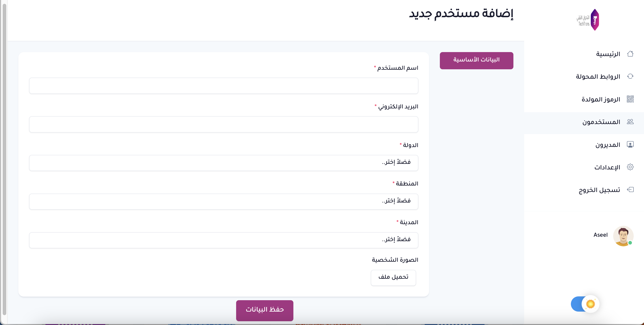Click the users group icon
The height and width of the screenshot is (325, 644).
630,122
